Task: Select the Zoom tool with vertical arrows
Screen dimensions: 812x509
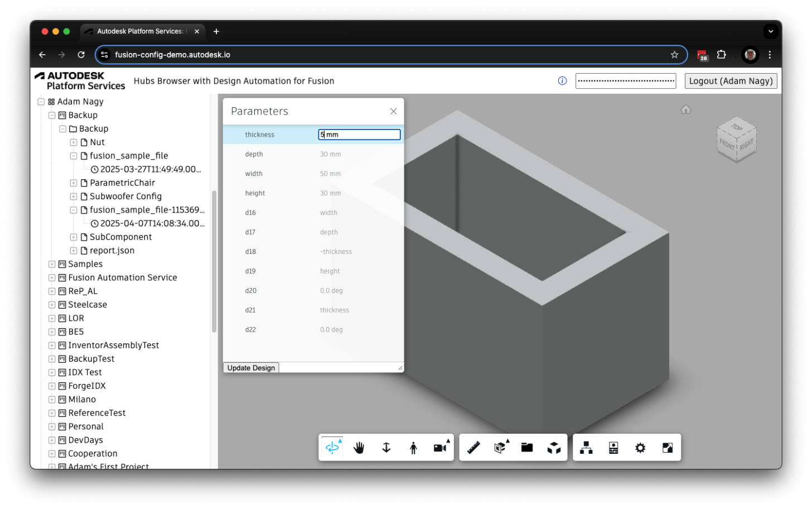Action: [x=386, y=447]
